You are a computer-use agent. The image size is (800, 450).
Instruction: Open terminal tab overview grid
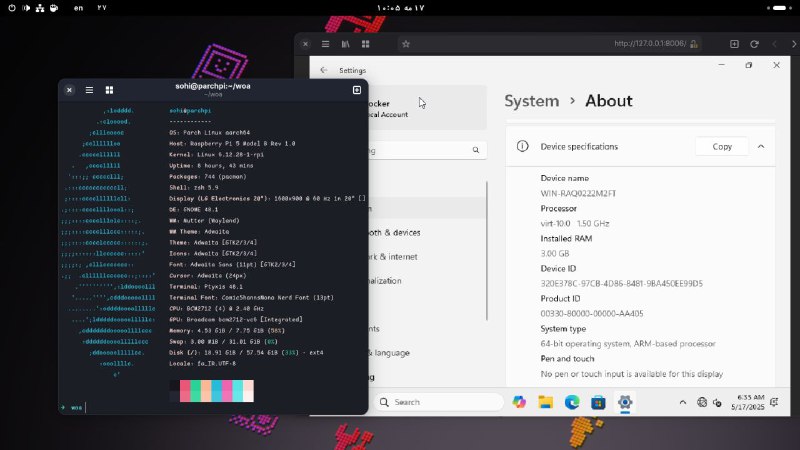point(109,90)
